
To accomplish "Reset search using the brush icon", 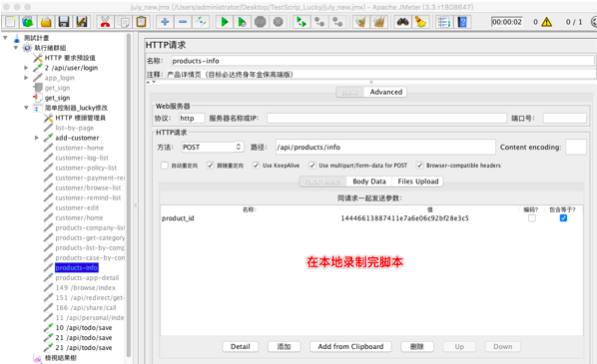I will tap(420, 22).
